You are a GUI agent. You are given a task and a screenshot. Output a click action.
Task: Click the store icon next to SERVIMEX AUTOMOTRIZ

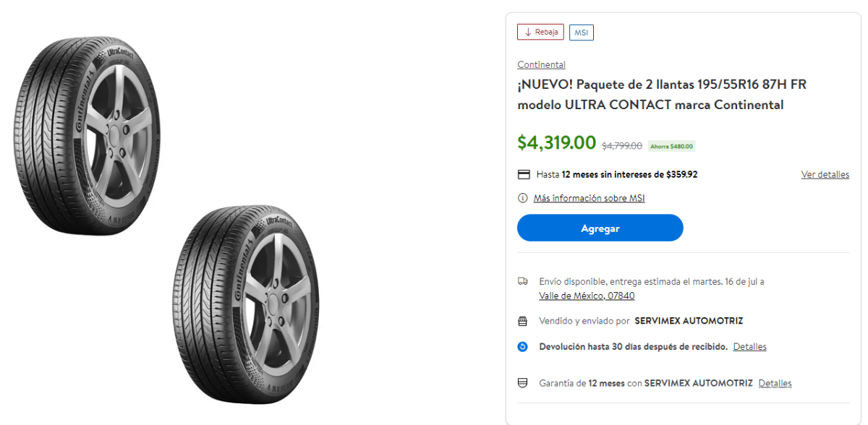click(x=522, y=320)
